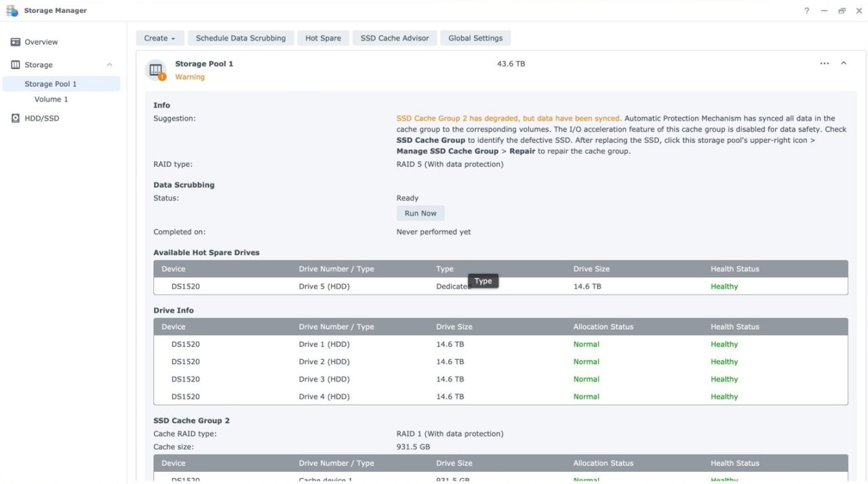Viewport: 868px width, 484px height.
Task: Open the help question mark icon
Action: pyautogui.click(x=807, y=11)
